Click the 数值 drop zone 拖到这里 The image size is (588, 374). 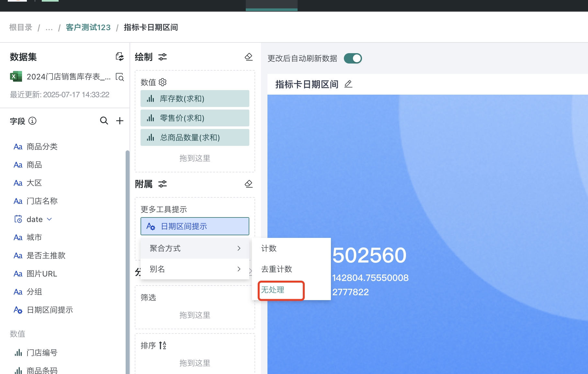(195, 158)
